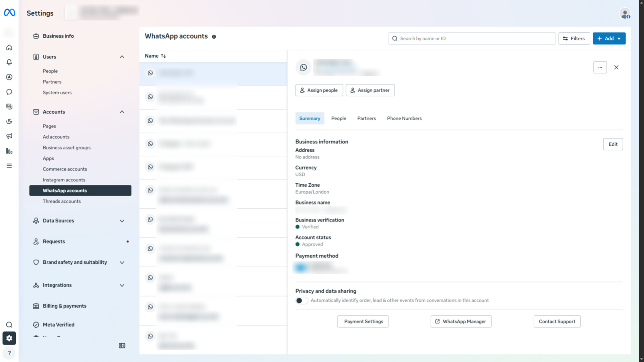Click Assign people button
The height and width of the screenshot is (362, 644).
coord(319,90)
